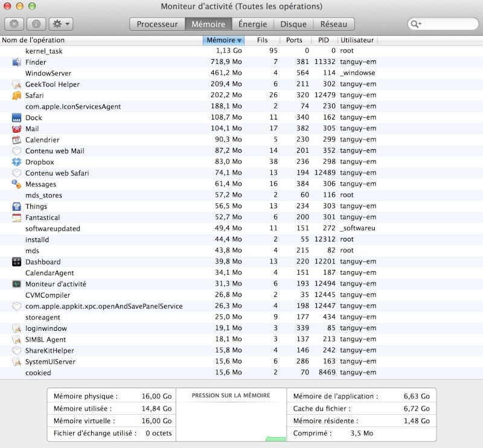Sort by the PID column
The width and height of the screenshot is (483, 448).
324,40
